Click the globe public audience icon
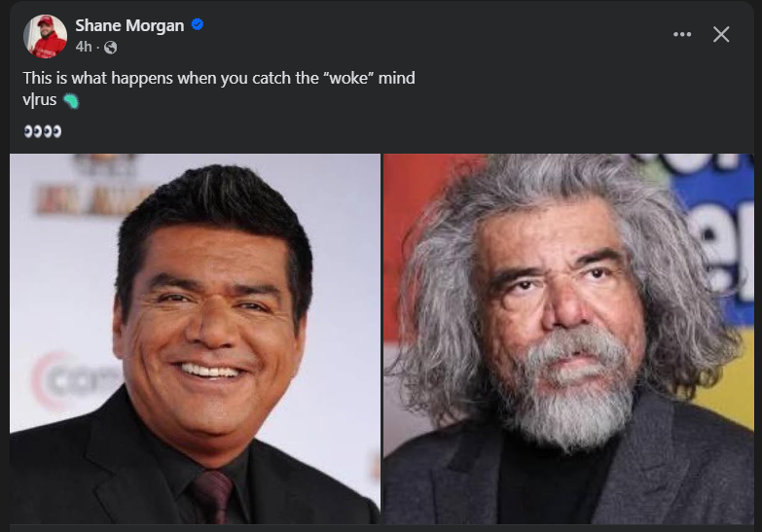The image size is (762, 532). pyautogui.click(x=110, y=47)
